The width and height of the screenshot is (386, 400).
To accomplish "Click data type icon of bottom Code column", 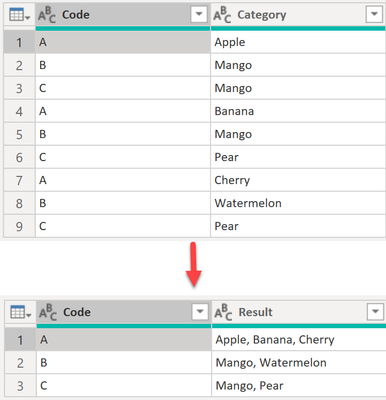I will 48,312.
